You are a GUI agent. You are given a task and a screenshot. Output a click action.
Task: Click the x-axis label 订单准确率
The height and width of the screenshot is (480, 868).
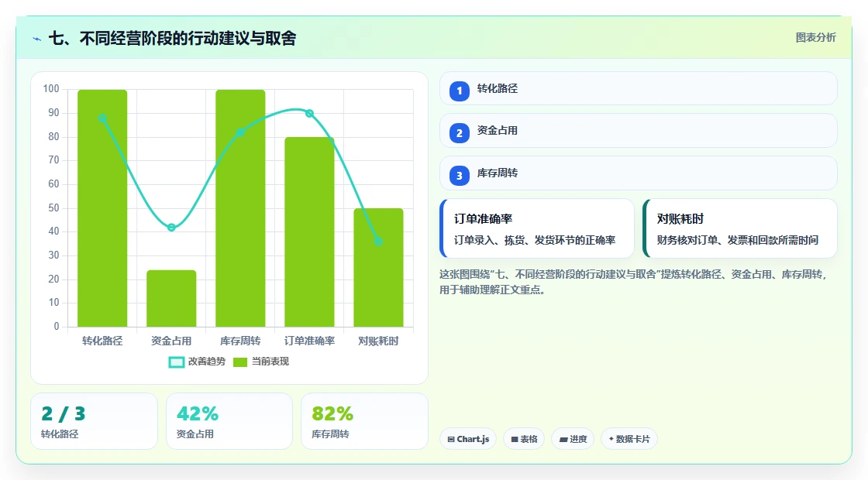[309, 341]
